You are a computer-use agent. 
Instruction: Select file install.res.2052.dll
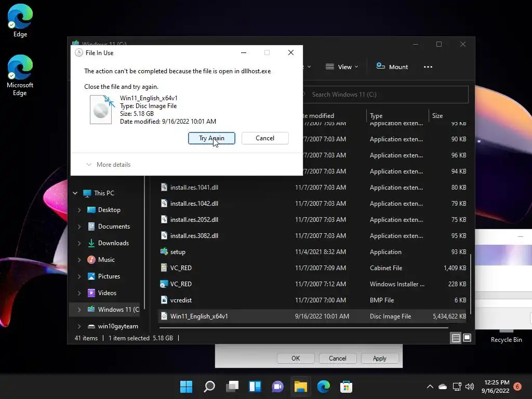point(194,220)
